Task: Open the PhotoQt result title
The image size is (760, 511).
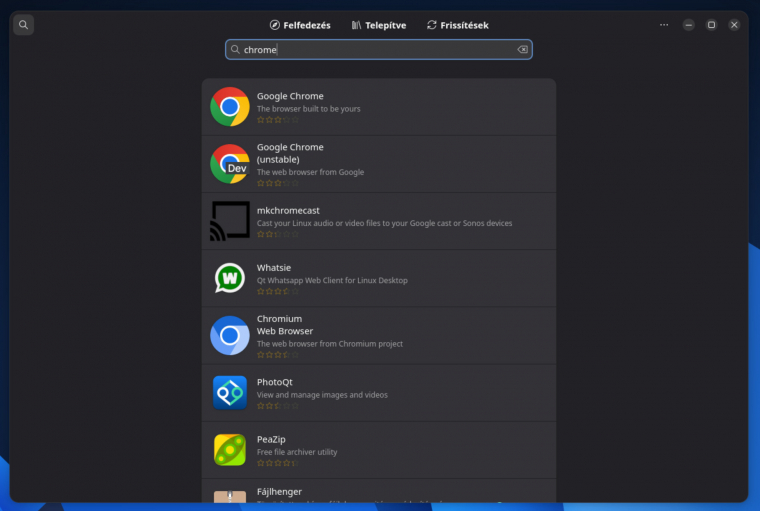Action: (274, 382)
